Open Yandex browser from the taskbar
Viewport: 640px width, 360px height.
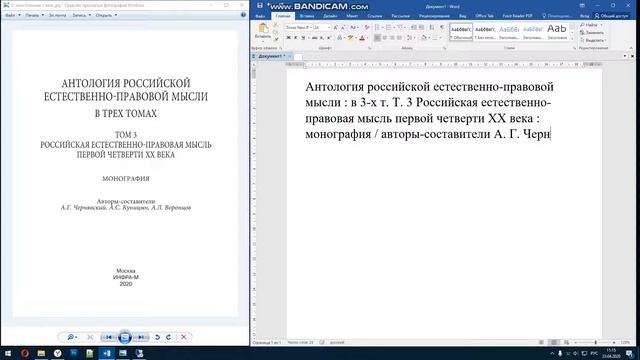[x=57, y=353]
